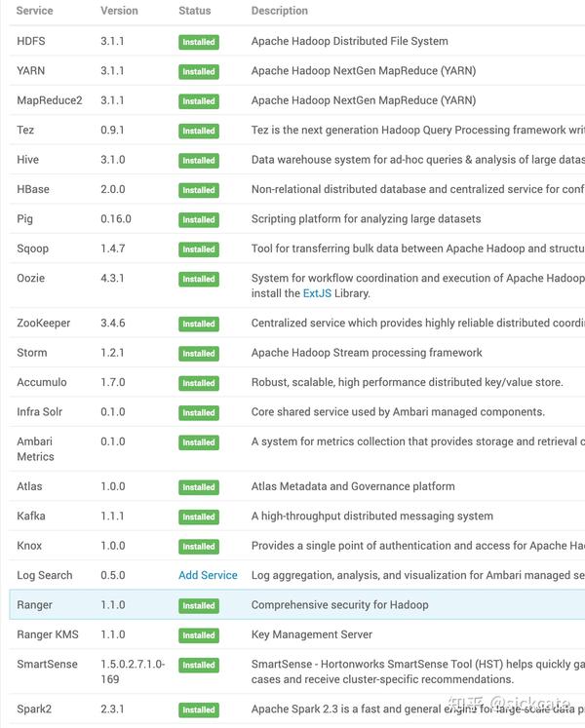Image resolution: width=585 pixels, height=728 pixels.
Task: Select the ZooKeeper service name
Action: pyautogui.click(x=44, y=324)
